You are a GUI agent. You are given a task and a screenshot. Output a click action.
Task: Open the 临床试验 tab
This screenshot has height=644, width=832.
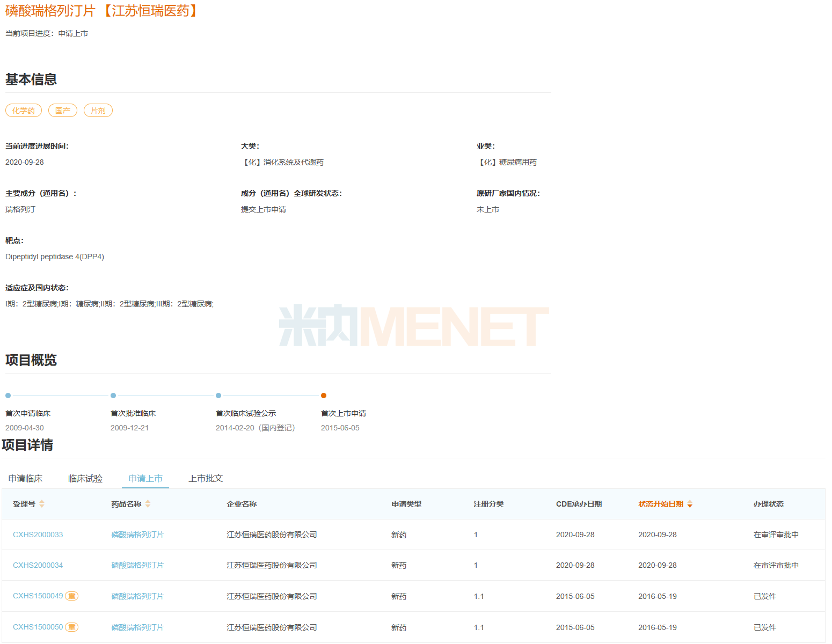(85, 479)
